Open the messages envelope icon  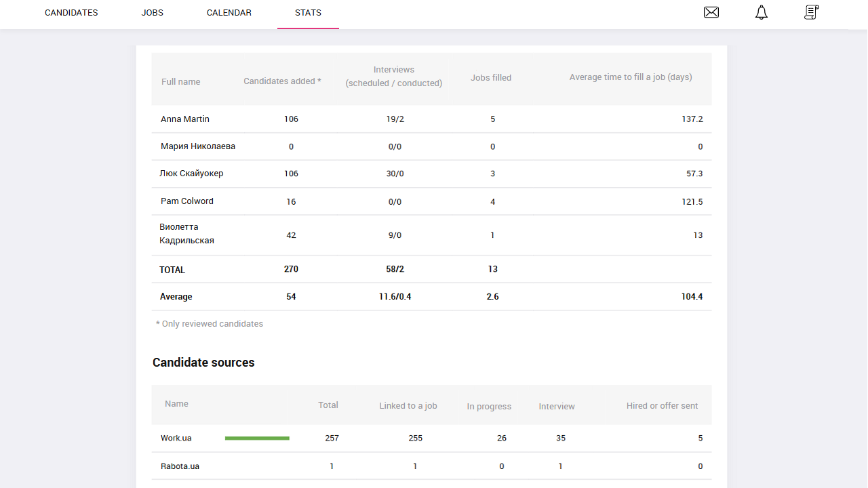[x=711, y=12]
